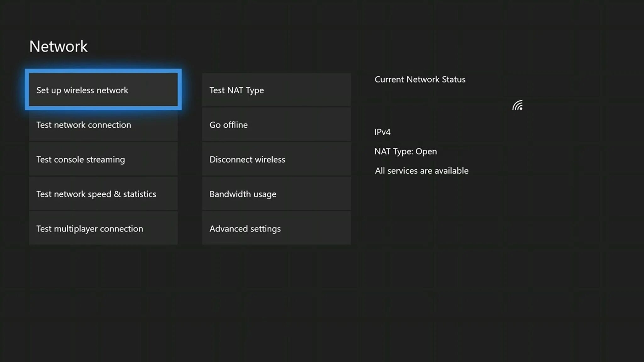Click NAT Type: Open status text
This screenshot has width=644, height=362.
(405, 151)
